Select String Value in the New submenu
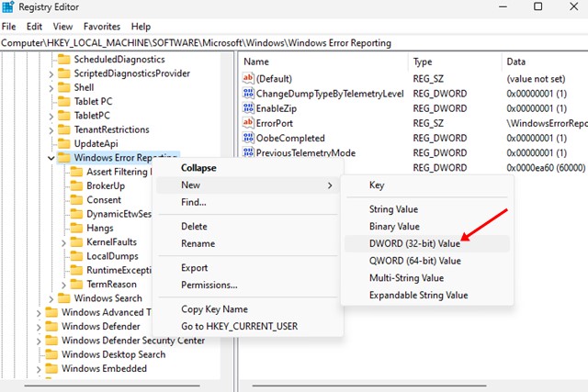Image resolution: width=588 pixels, height=392 pixels. tap(393, 209)
